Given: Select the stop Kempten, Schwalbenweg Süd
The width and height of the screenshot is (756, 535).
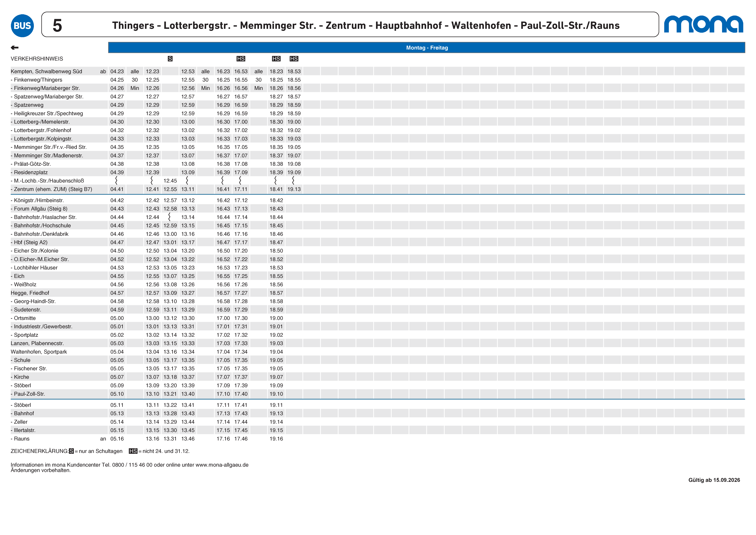Looking at the screenshot, I should pyautogui.click(x=46, y=71).
